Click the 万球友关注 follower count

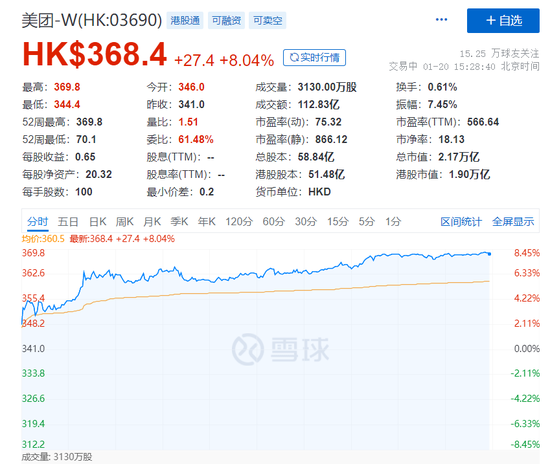click(499, 54)
